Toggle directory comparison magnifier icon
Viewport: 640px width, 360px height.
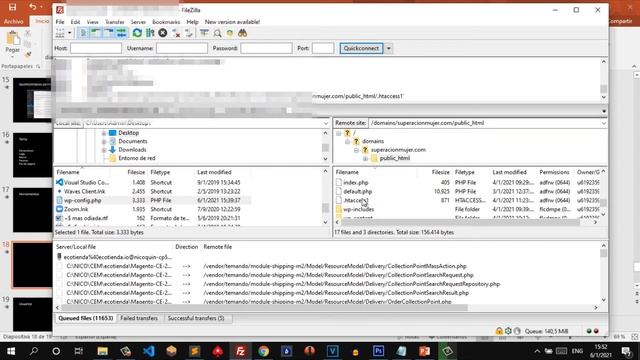(217, 33)
